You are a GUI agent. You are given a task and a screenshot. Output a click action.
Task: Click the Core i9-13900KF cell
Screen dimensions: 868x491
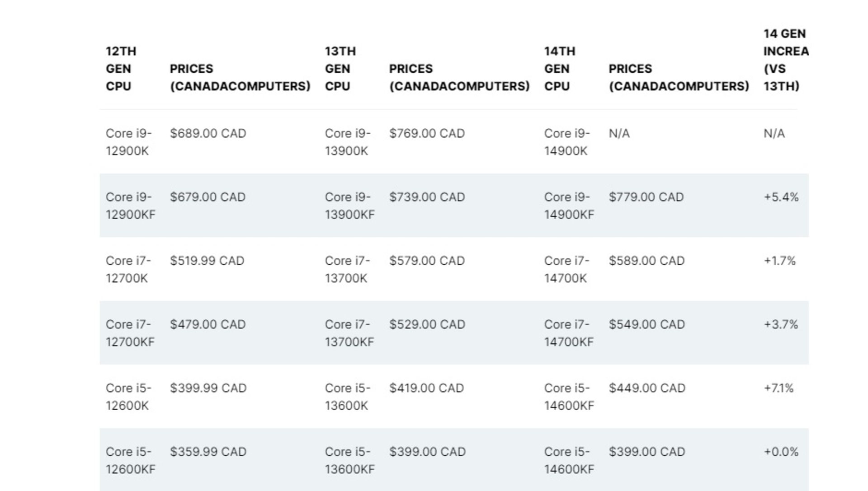point(349,206)
